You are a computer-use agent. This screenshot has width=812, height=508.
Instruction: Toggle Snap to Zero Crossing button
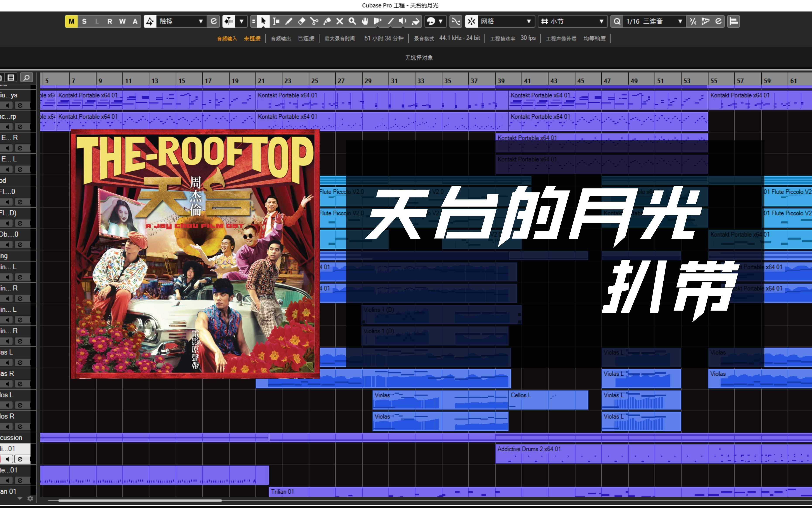pos(456,21)
